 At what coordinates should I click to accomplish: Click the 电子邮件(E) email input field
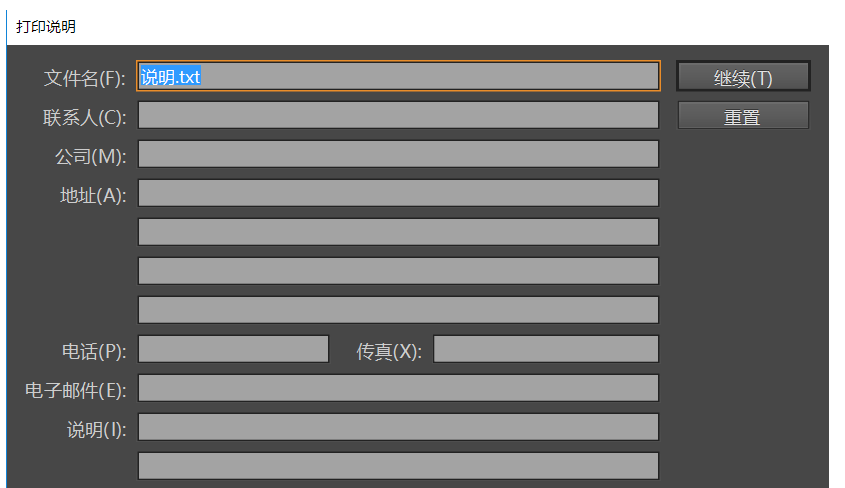point(398,388)
